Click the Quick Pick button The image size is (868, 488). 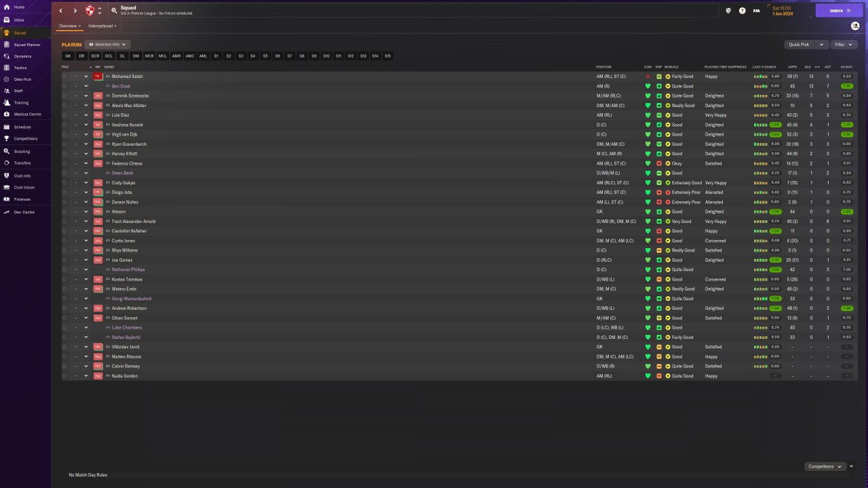pos(799,45)
